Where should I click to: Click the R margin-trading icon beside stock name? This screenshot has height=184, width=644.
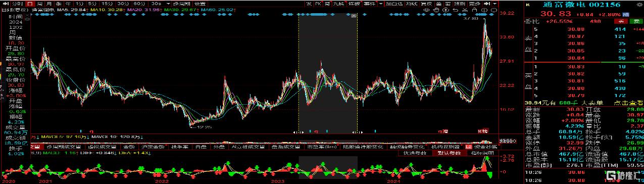click(x=527, y=5)
